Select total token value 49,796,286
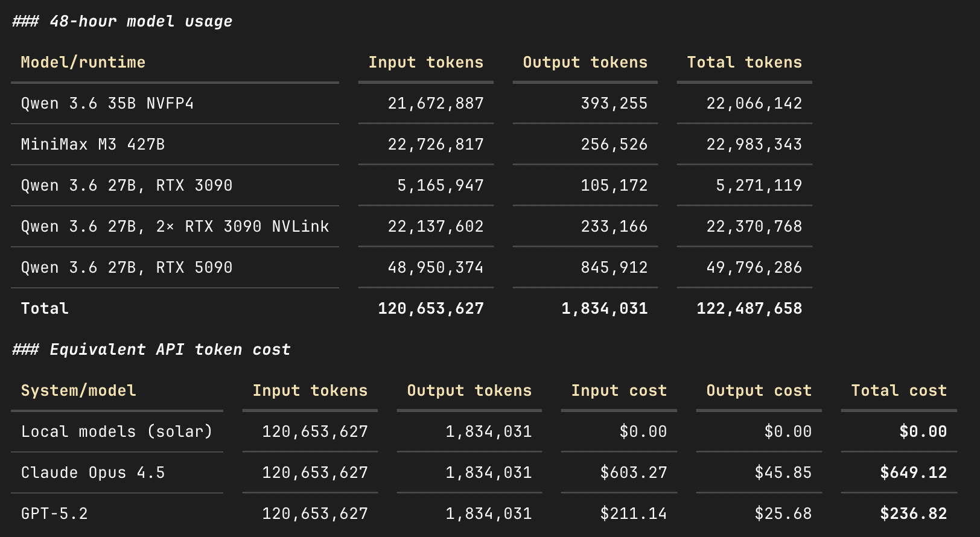The image size is (980, 537). (754, 267)
